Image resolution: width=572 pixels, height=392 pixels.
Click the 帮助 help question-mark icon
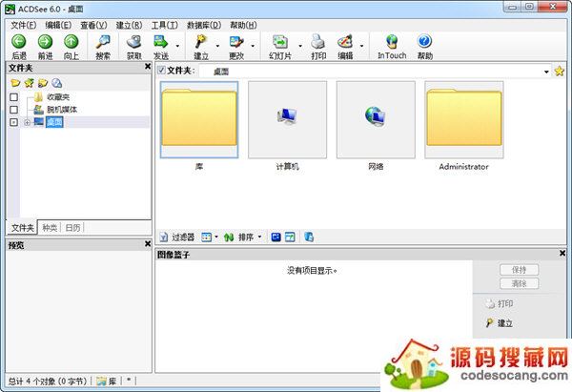[424, 41]
